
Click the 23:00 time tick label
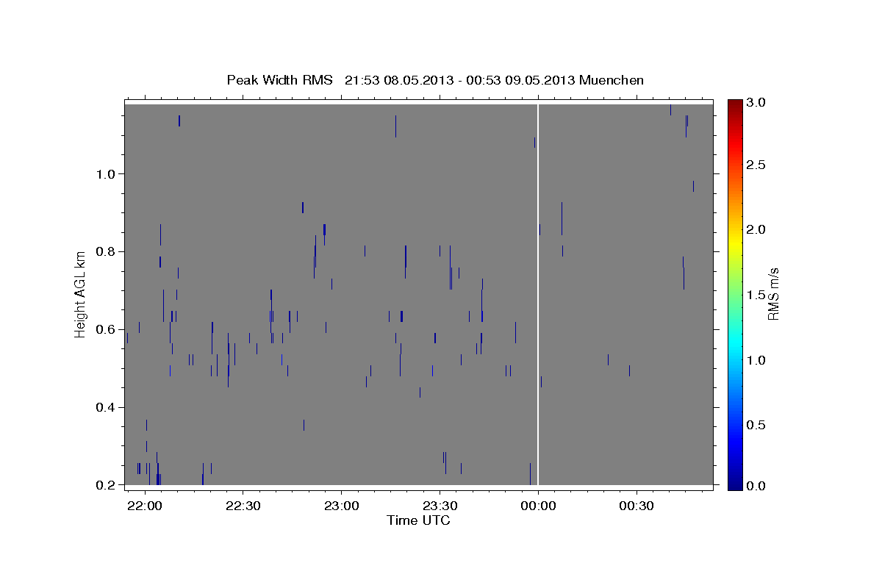341,506
